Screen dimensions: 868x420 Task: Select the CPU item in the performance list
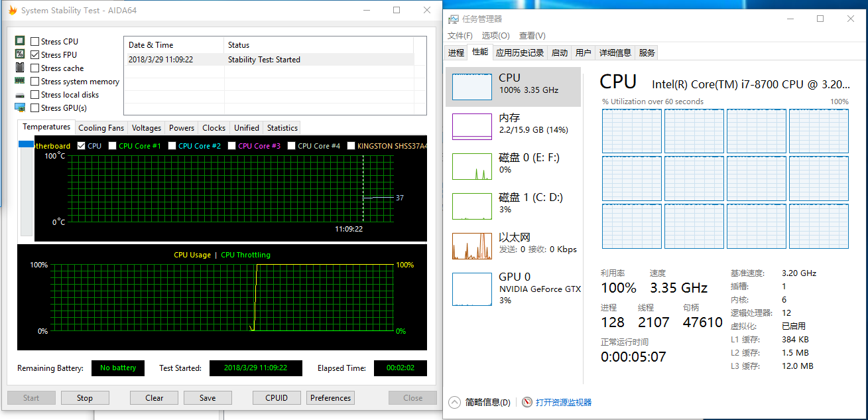[513, 87]
